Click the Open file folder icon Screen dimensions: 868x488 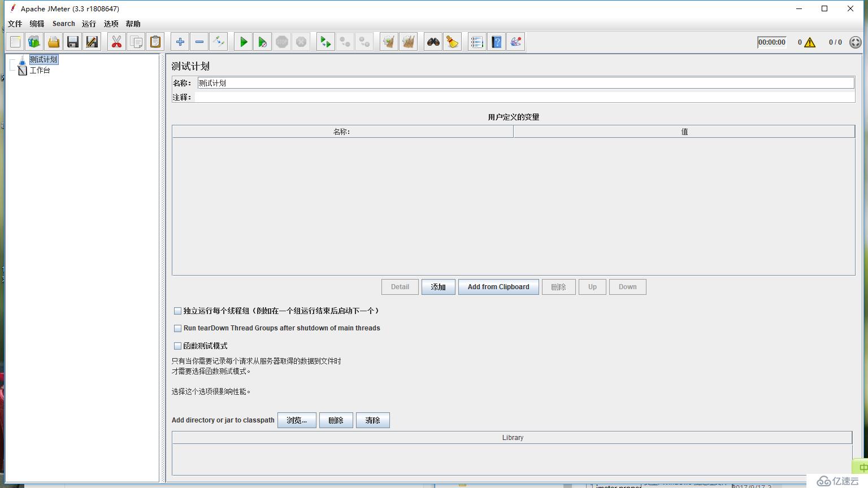click(54, 42)
